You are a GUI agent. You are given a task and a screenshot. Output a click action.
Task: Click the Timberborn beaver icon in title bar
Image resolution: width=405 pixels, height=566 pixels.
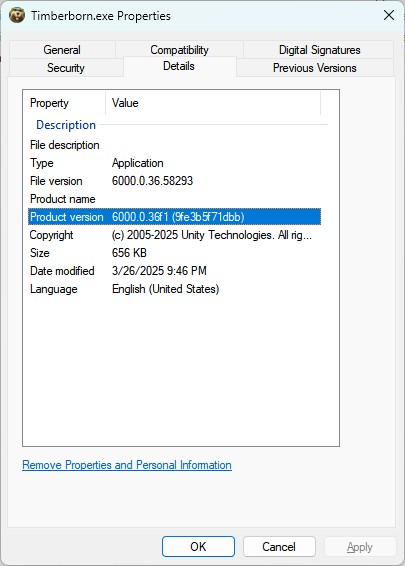pyautogui.click(x=17, y=16)
